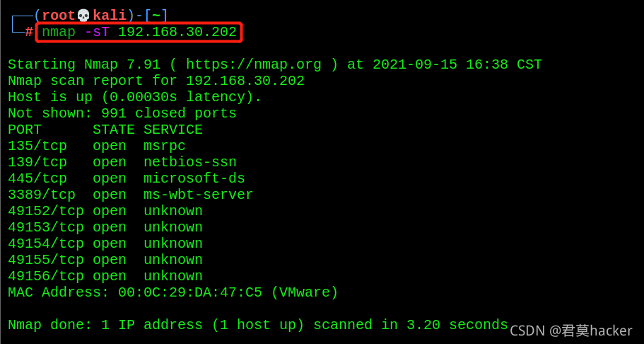Select the 49155/tcp port row
Screen dimensions: 644x344
coord(105,260)
